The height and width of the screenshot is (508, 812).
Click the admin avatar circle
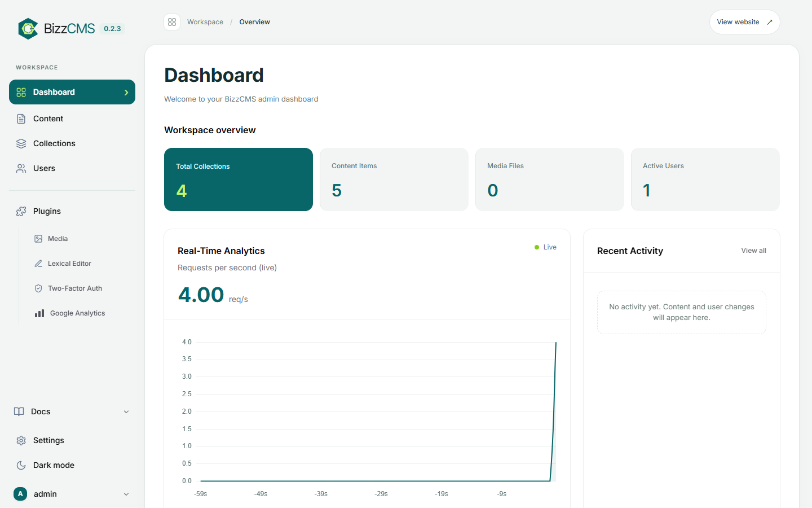click(20, 494)
